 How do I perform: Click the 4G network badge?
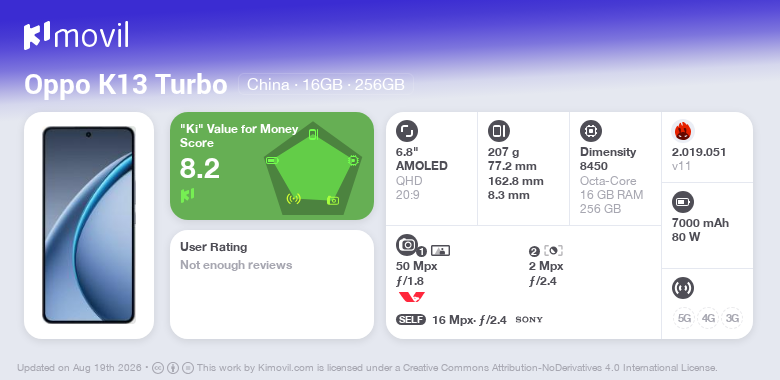708,318
